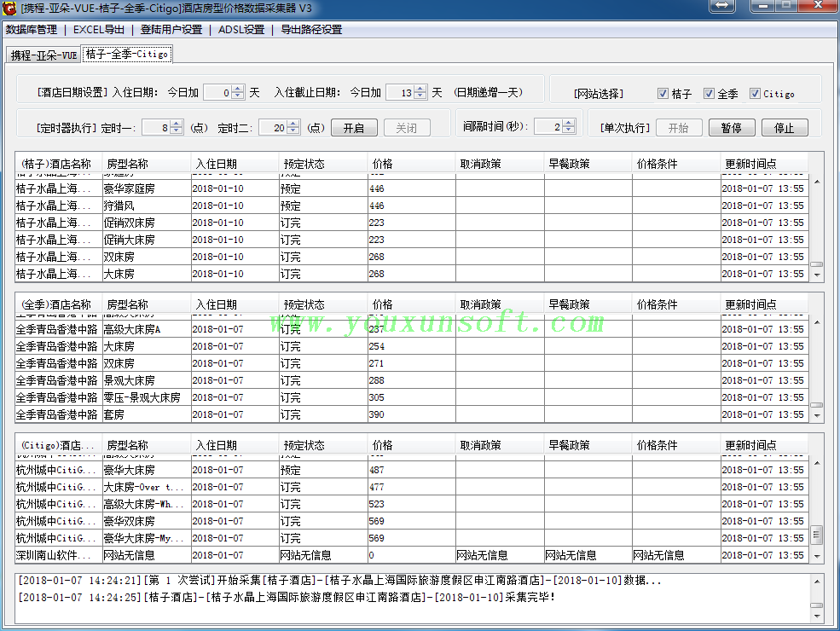This screenshot has height=631, width=840.
Task: Select the 豪华大床房 row priced 487
Action: click(x=411, y=471)
